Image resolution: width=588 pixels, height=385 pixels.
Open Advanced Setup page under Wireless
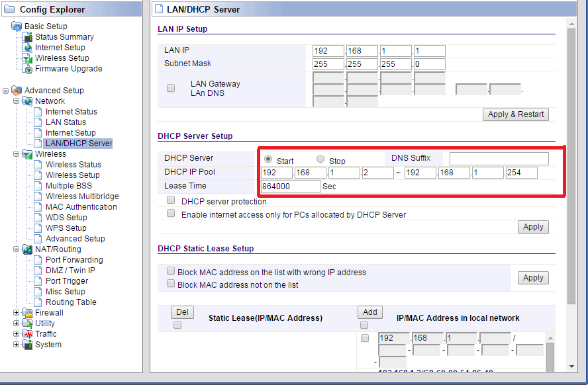(x=75, y=239)
